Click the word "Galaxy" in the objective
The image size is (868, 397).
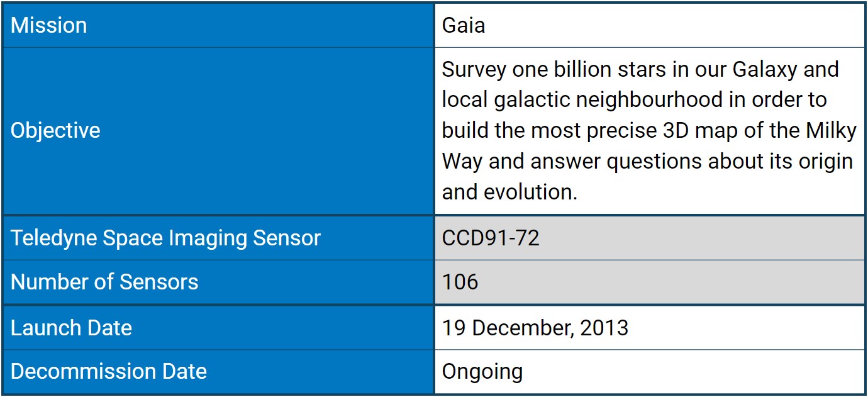pos(762,69)
